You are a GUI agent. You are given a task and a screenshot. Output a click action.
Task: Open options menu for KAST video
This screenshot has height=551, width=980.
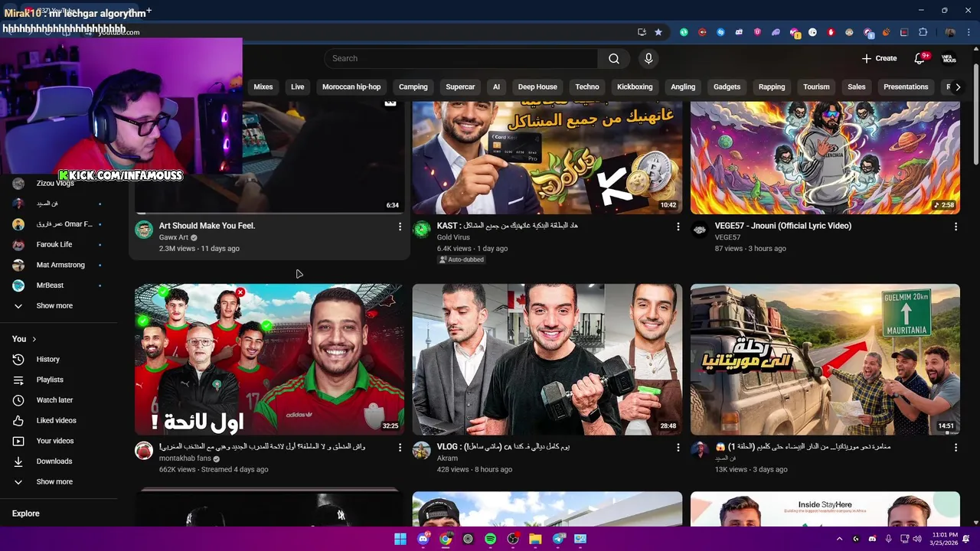click(x=678, y=227)
